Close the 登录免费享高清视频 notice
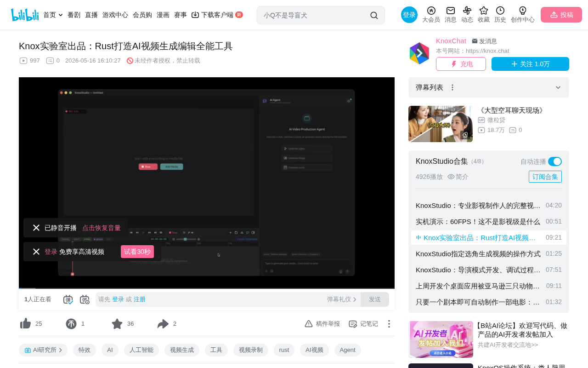Viewport: 588px width, 368px height. [x=36, y=252]
